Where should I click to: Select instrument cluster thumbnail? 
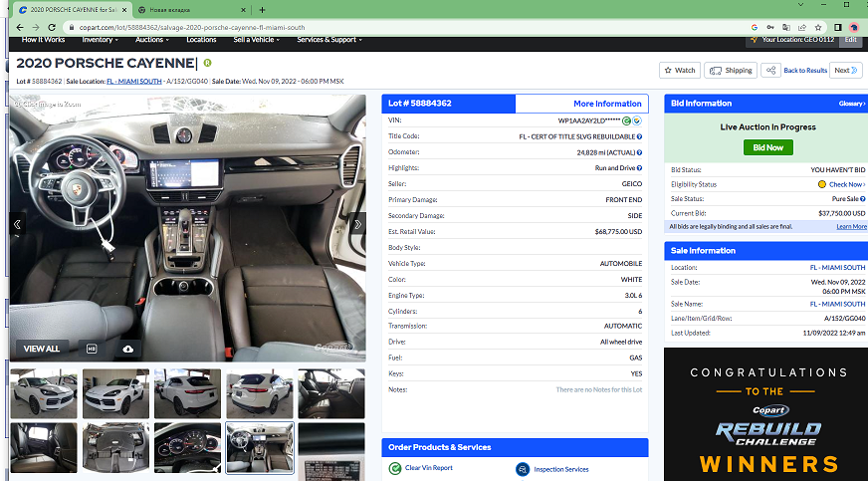pos(188,448)
